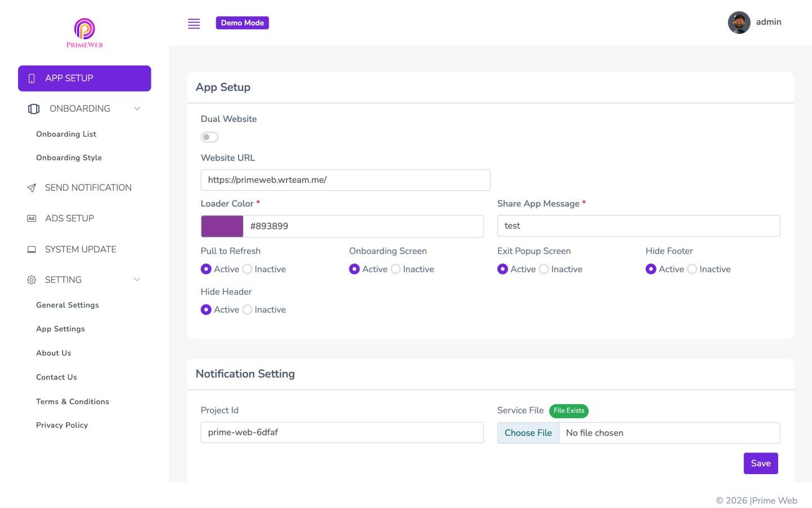Click the Save button
This screenshot has width=812, height=508.
coord(761,463)
